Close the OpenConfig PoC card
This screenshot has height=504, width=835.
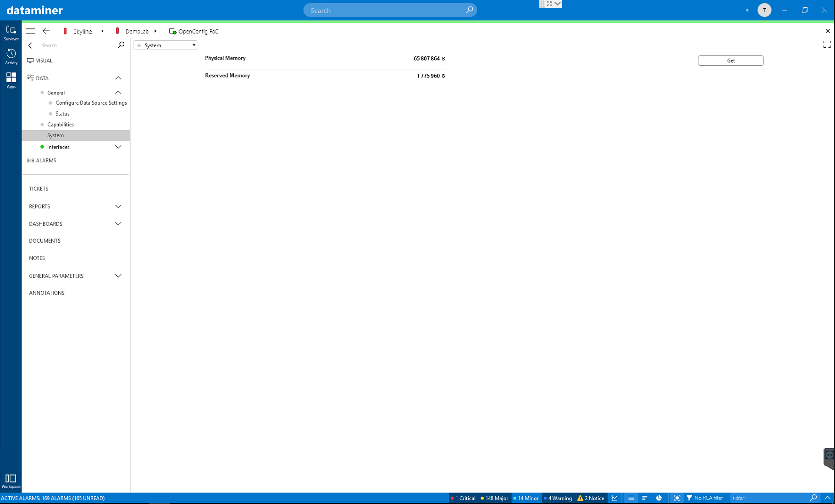(827, 31)
